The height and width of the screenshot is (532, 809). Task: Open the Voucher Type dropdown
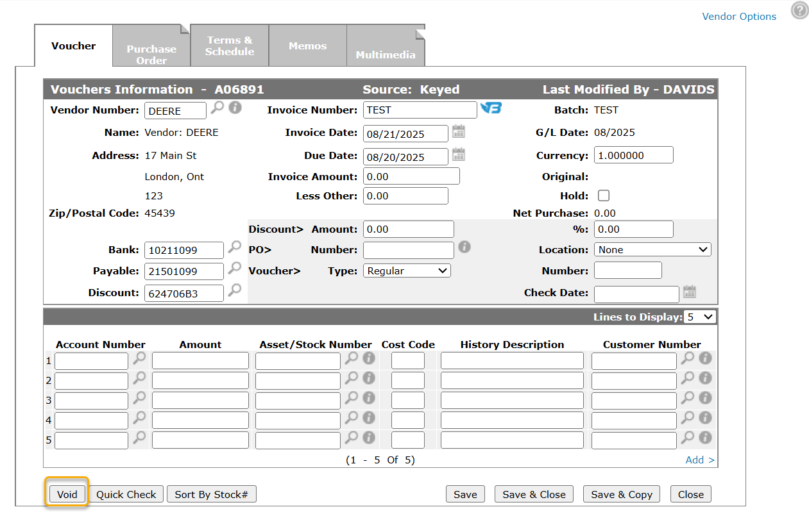click(407, 271)
